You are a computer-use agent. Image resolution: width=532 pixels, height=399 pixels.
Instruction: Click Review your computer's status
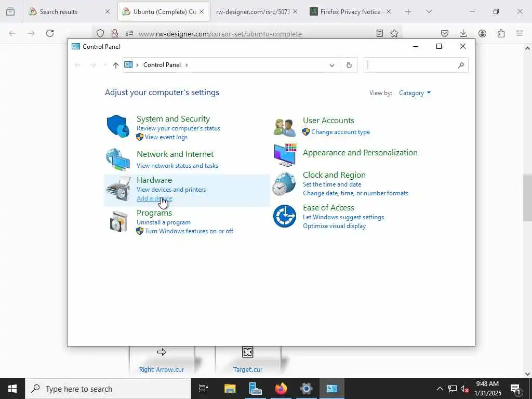click(179, 128)
